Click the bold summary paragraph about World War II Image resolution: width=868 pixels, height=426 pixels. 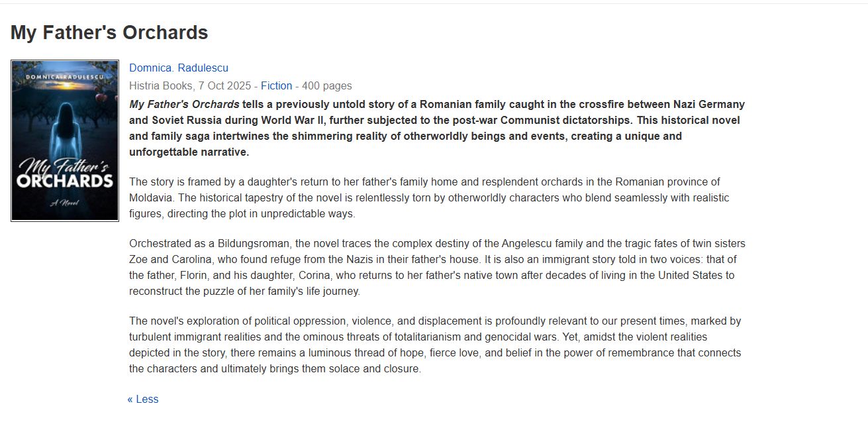pos(437,128)
